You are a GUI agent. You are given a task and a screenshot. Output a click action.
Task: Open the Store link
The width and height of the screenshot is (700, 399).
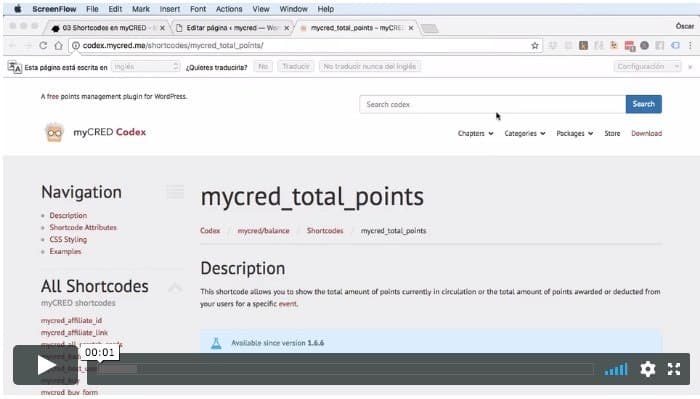click(x=612, y=133)
